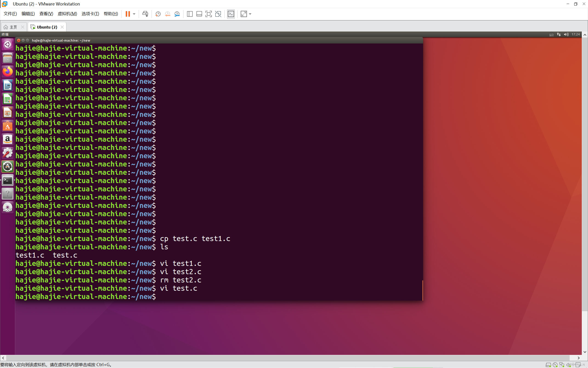Click the "vi test1.c" command line
Viewport: 588px width, 368px height.
coord(181,264)
